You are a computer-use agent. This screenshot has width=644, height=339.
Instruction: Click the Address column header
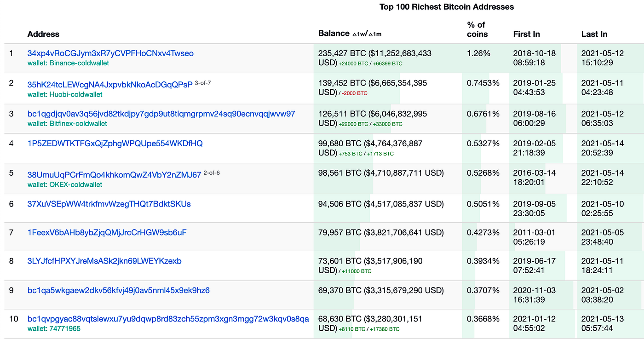coord(43,34)
